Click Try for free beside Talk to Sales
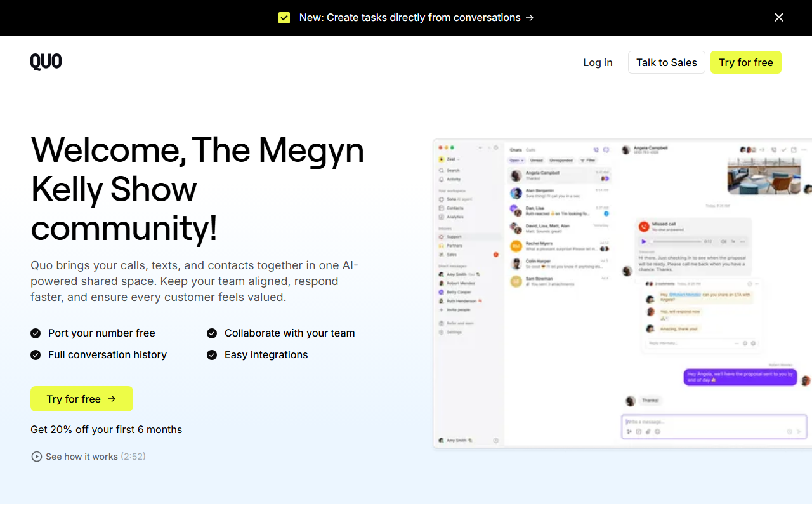The height and width of the screenshot is (508, 812). pos(746,62)
